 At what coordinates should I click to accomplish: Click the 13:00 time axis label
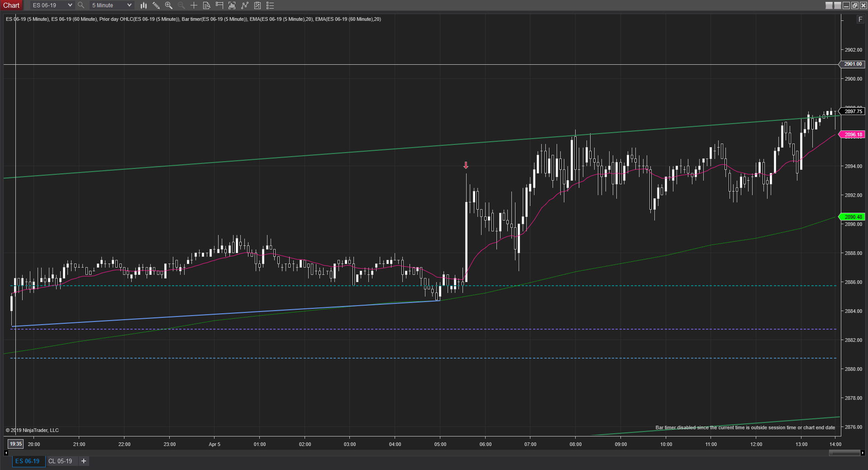pyautogui.click(x=801, y=444)
